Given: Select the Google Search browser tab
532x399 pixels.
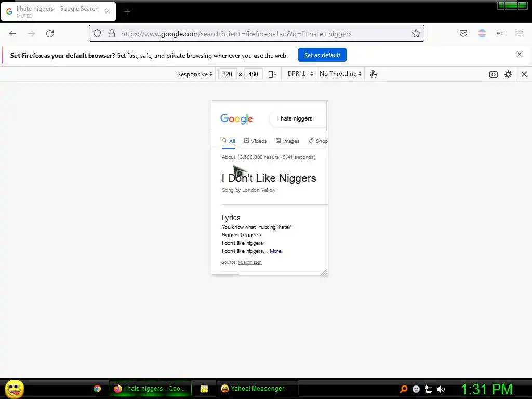Looking at the screenshot, I should point(58,11).
